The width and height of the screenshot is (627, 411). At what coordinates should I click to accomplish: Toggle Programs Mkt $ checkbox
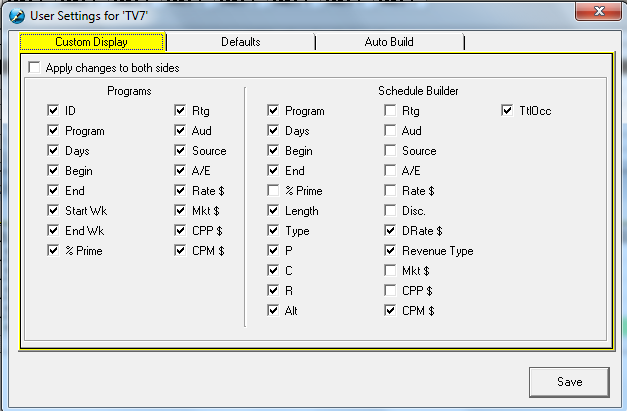tap(181, 211)
